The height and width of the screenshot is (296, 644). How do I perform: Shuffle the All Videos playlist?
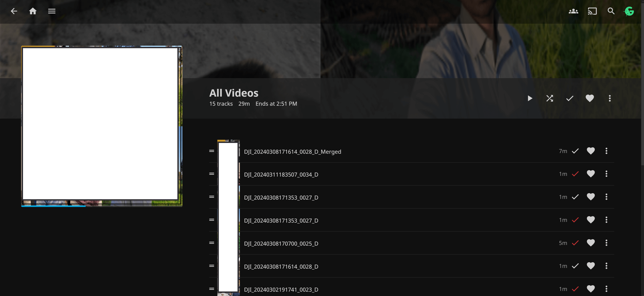(x=549, y=98)
